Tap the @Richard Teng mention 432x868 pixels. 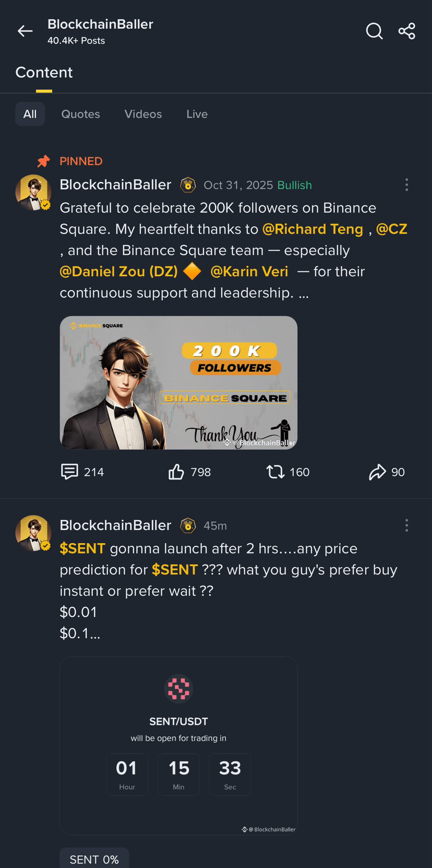312,229
